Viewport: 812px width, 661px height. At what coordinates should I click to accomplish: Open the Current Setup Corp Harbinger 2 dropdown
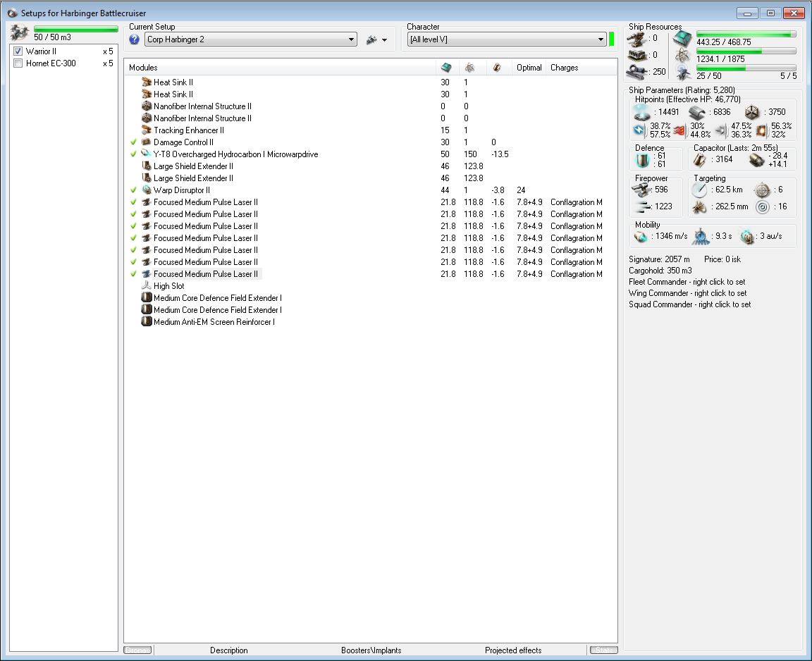pos(251,39)
